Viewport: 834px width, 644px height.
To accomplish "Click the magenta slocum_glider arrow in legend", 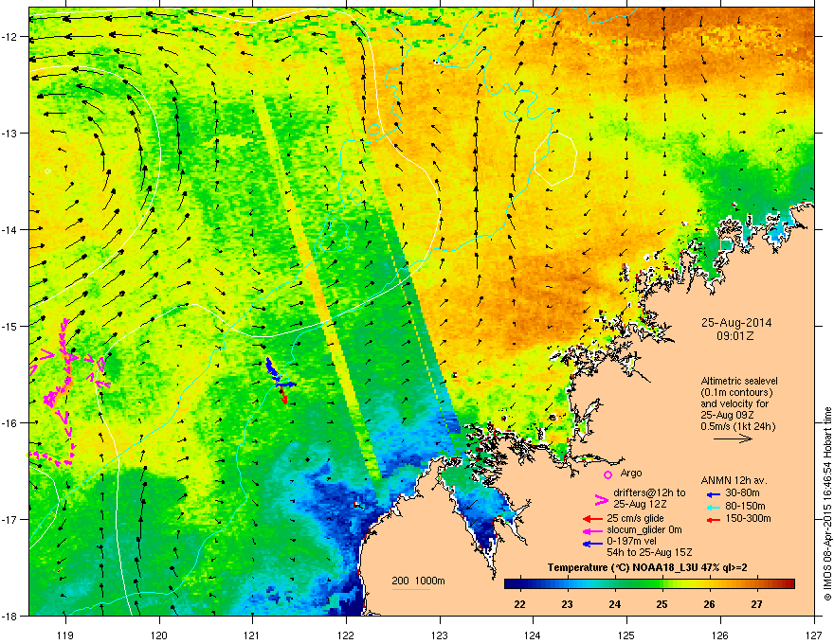I will point(592,531).
